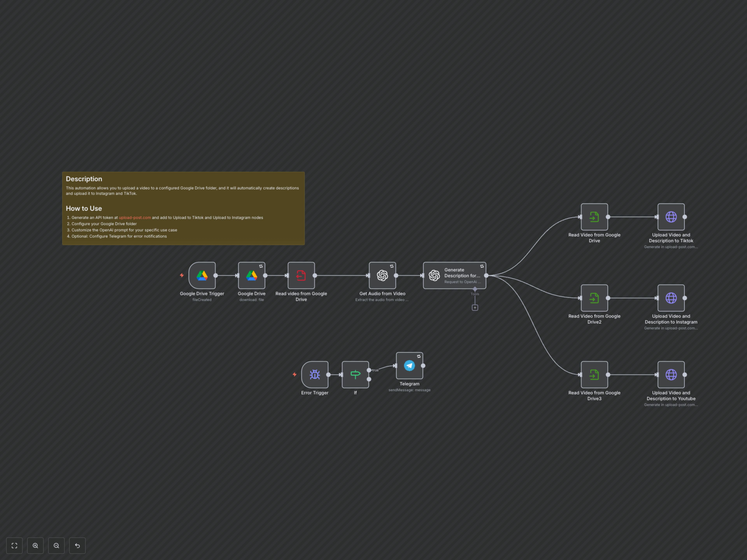The image size is (747, 560).
Task: Select the Generate Description OpenAI node
Action: click(x=455, y=276)
